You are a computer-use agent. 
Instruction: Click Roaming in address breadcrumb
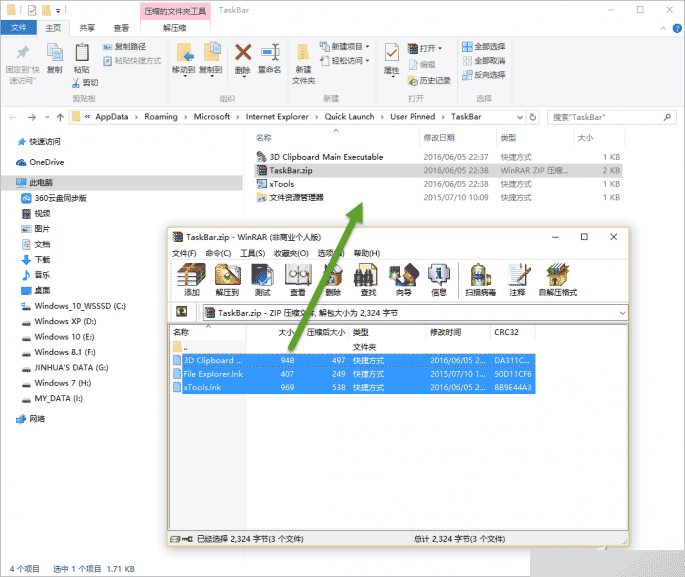161,117
